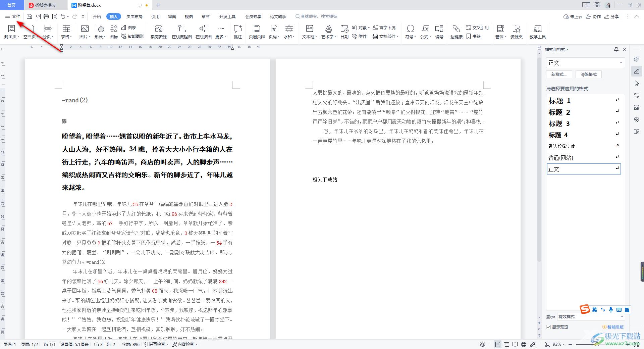Viewport: 644px width, 349px height.
Task: Open the current style 正文 dropdown
Action: pos(621,63)
